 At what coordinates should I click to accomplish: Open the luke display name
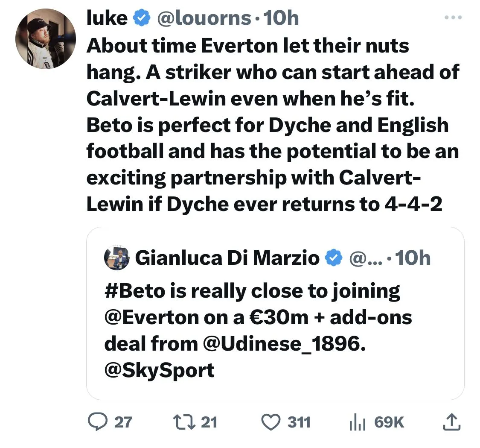click(x=107, y=18)
